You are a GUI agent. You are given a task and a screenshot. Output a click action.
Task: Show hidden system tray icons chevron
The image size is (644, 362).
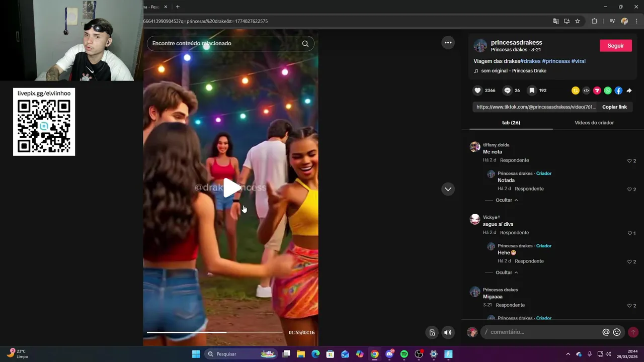coord(568,354)
